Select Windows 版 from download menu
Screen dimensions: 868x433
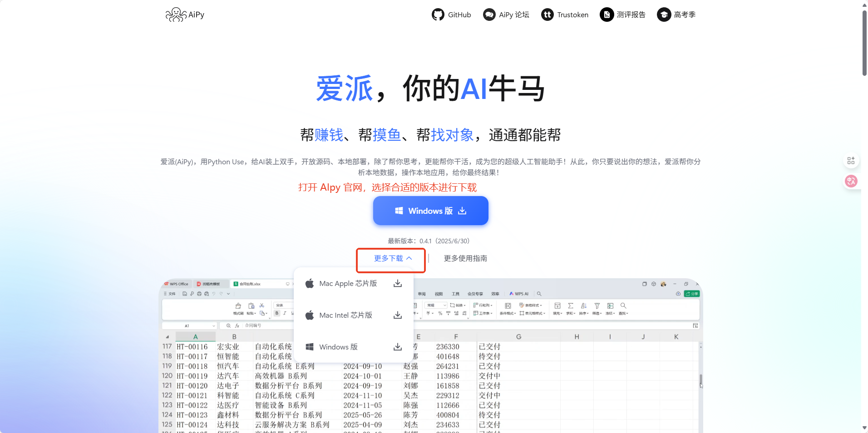point(339,347)
